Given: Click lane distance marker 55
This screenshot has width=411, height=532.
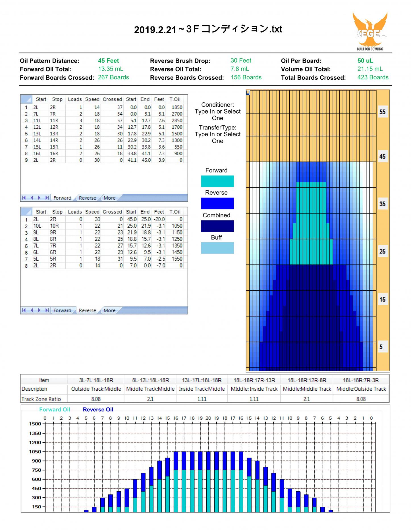Looking at the screenshot, I should [383, 112].
